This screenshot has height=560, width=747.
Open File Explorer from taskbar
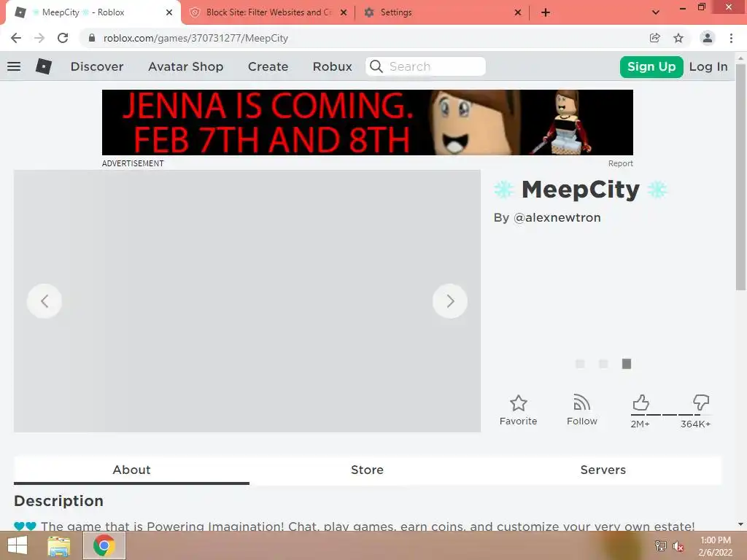(x=59, y=545)
